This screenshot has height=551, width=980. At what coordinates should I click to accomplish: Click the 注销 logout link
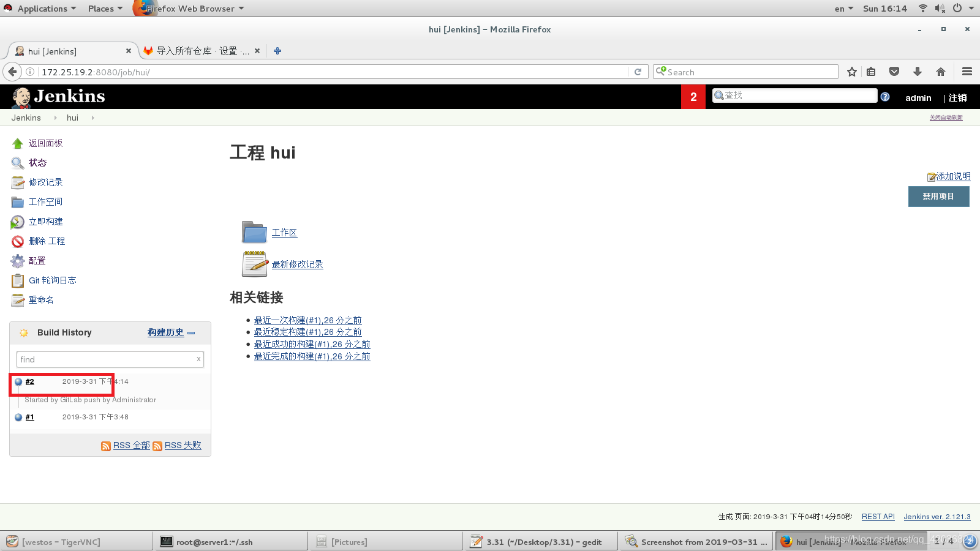click(957, 98)
